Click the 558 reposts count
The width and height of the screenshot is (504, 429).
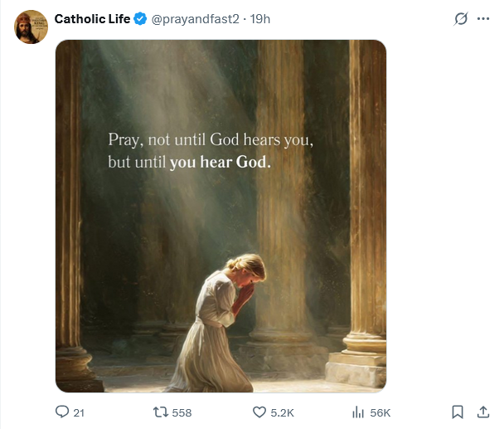[182, 412]
